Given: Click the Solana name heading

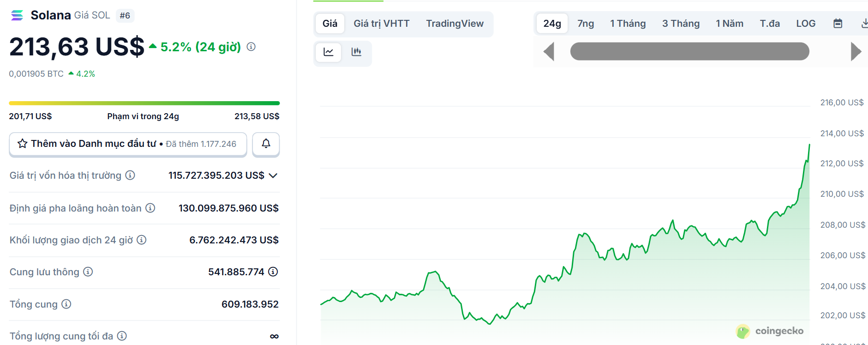Looking at the screenshot, I should coord(50,15).
